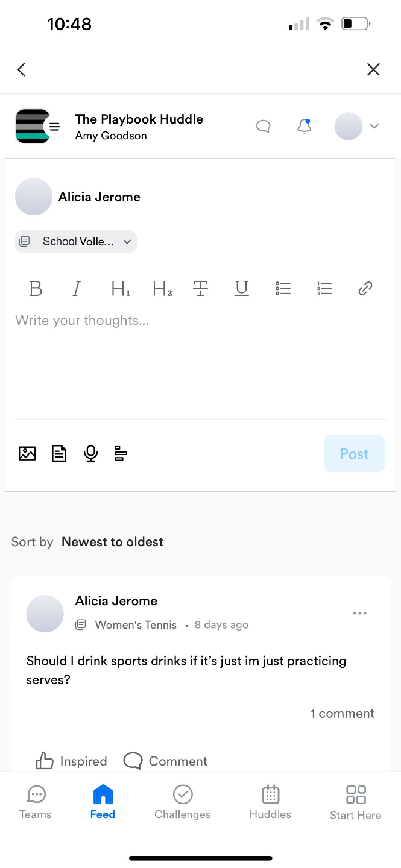The image size is (401, 868).
Task: Apply Heading 1 style
Action: pyautogui.click(x=121, y=289)
